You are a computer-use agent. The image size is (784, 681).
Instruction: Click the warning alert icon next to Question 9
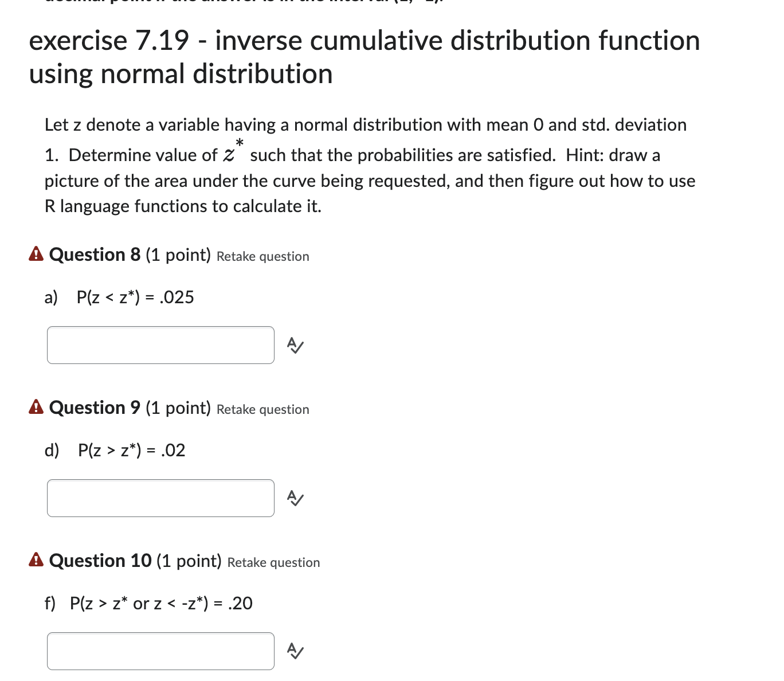click(x=36, y=407)
